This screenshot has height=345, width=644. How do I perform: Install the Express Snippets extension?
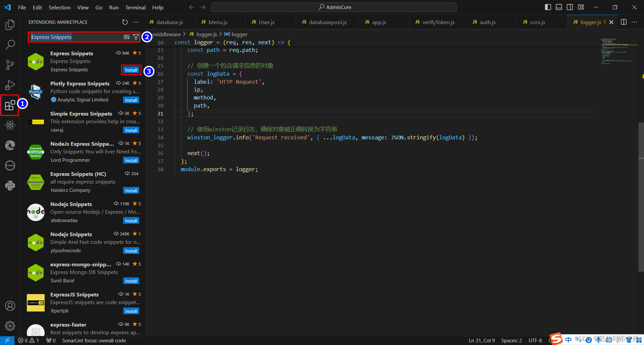(131, 70)
